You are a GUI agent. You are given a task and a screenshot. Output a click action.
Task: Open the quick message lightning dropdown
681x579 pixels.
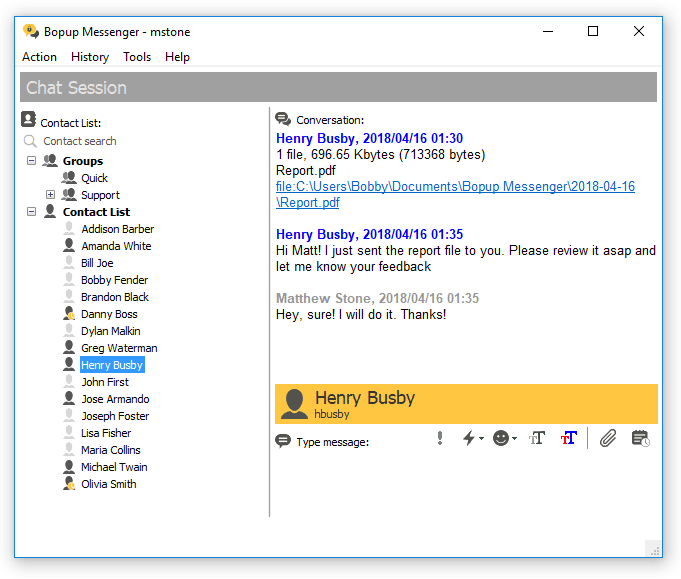pyautogui.click(x=473, y=438)
